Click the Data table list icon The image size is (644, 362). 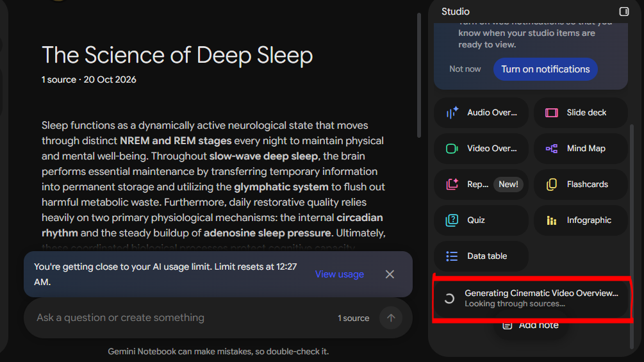452,256
